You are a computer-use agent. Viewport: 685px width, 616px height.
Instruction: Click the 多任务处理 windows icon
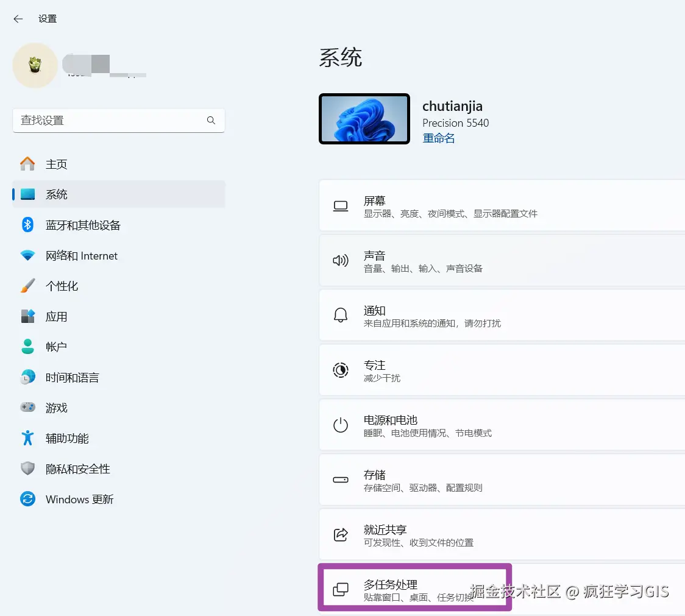coord(341,589)
